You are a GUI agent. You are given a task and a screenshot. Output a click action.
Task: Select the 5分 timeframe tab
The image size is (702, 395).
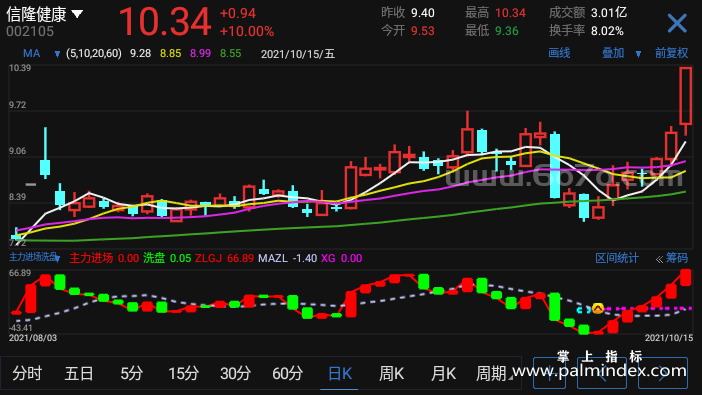(131, 373)
